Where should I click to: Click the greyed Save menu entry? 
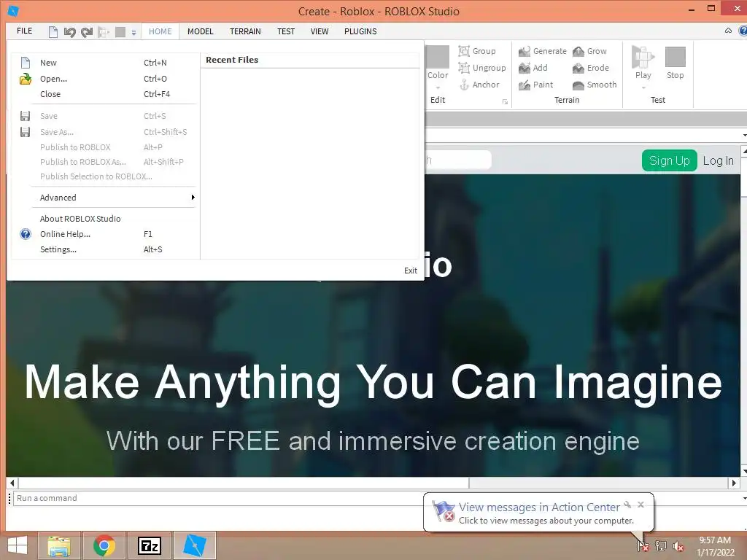(105, 116)
